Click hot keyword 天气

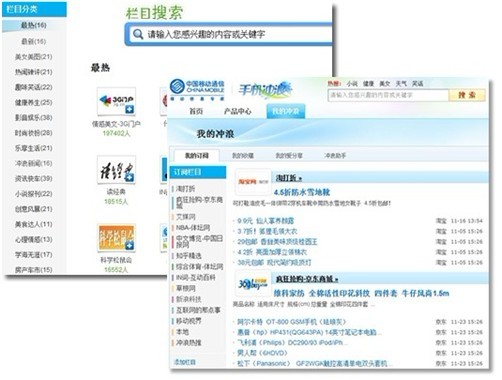pos(401,84)
